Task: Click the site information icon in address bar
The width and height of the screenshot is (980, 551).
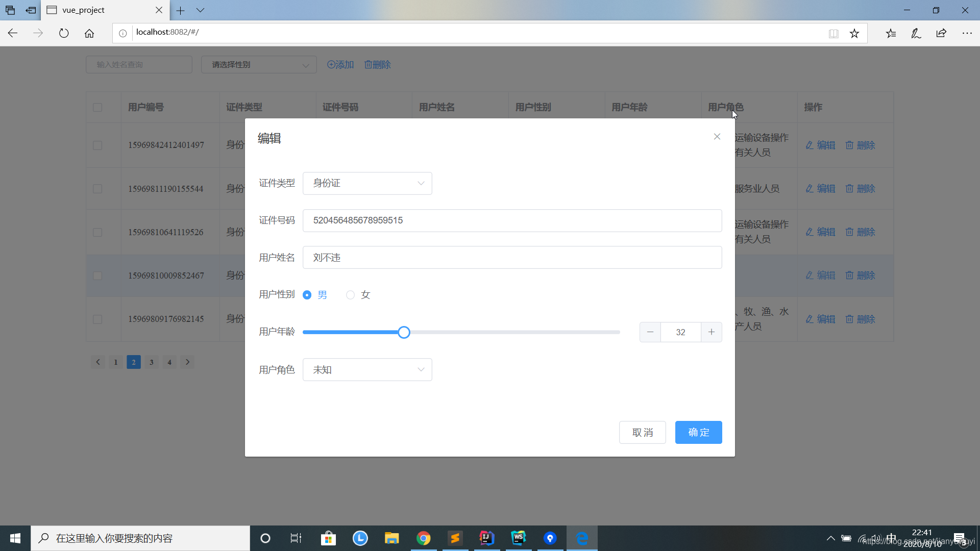Action: tap(123, 33)
